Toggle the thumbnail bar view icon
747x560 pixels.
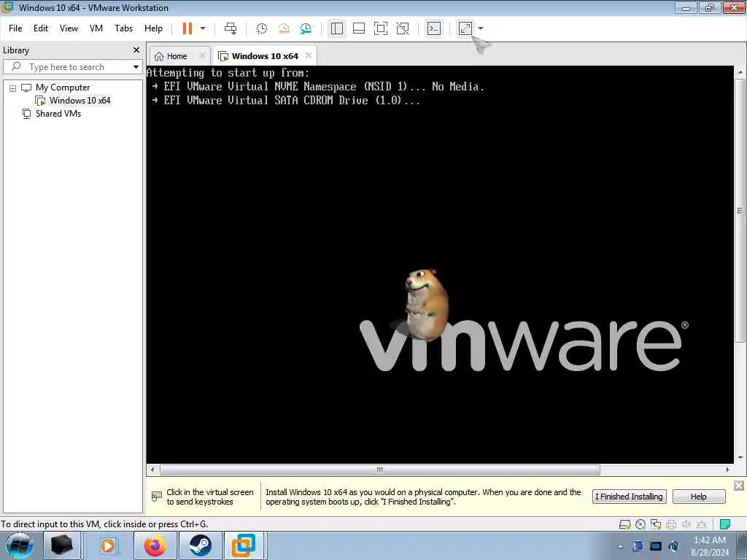359,28
